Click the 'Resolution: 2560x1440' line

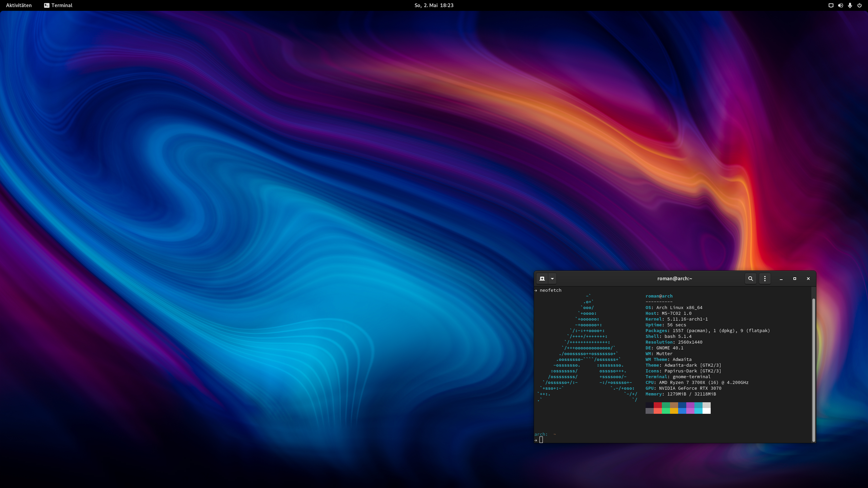[674, 342]
